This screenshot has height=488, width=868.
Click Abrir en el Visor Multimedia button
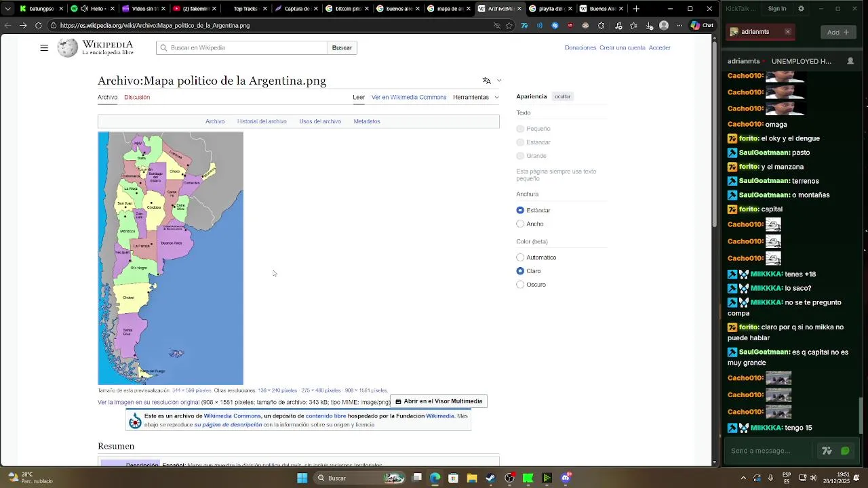(x=439, y=401)
